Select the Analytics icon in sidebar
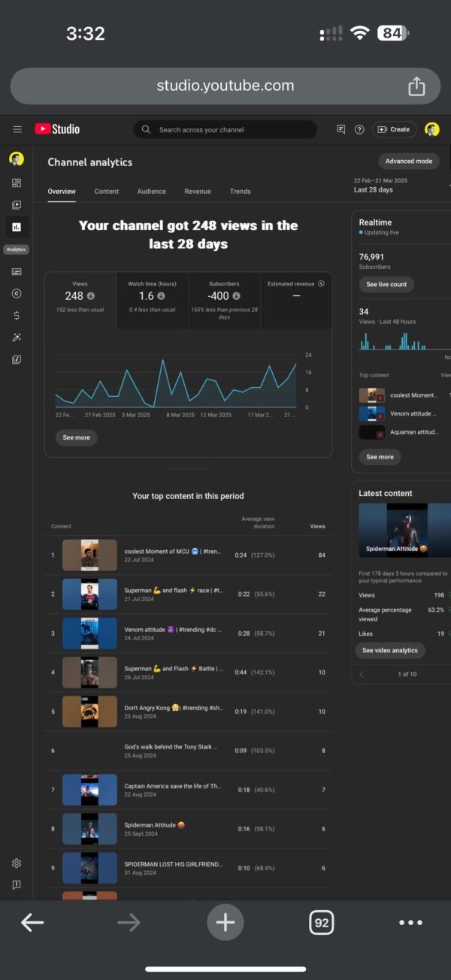The width and height of the screenshot is (451, 980). pos(17,227)
